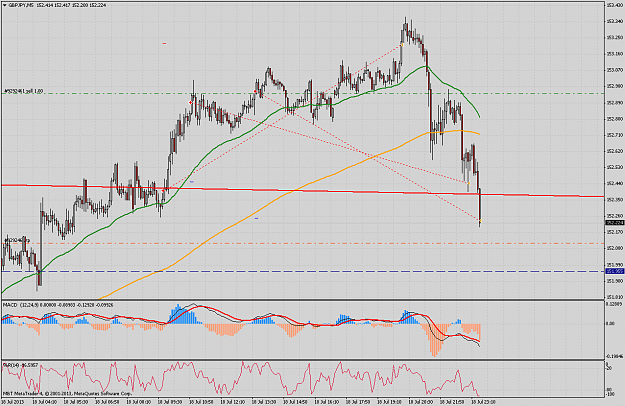Click the blue price tag 151.955 on price scale
Viewport: 625px width, 406px height.
tap(614, 271)
